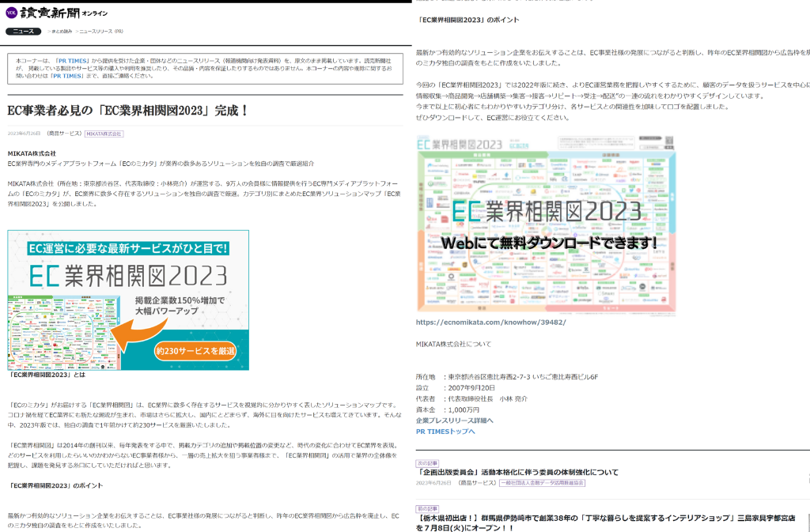Open the ニュースリリース (PR) breadcrumb
810x532 pixels.
[x=101, y=32]
